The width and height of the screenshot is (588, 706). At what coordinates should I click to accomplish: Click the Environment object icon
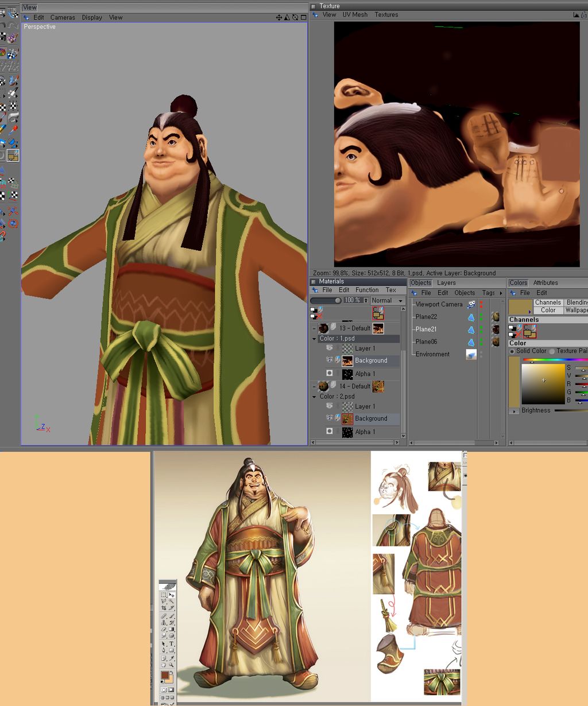coord(471,354)
